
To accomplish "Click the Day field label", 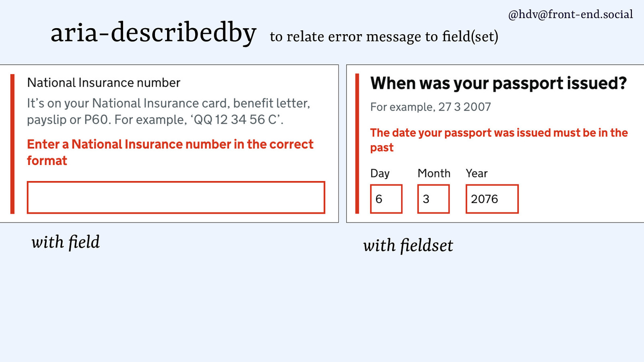I will [380, 173].
